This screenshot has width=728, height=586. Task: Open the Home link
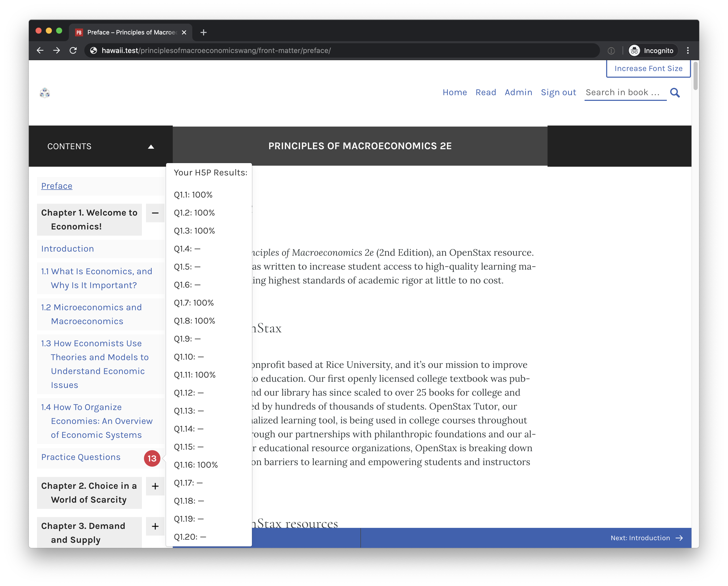click(x=454, y=92)
